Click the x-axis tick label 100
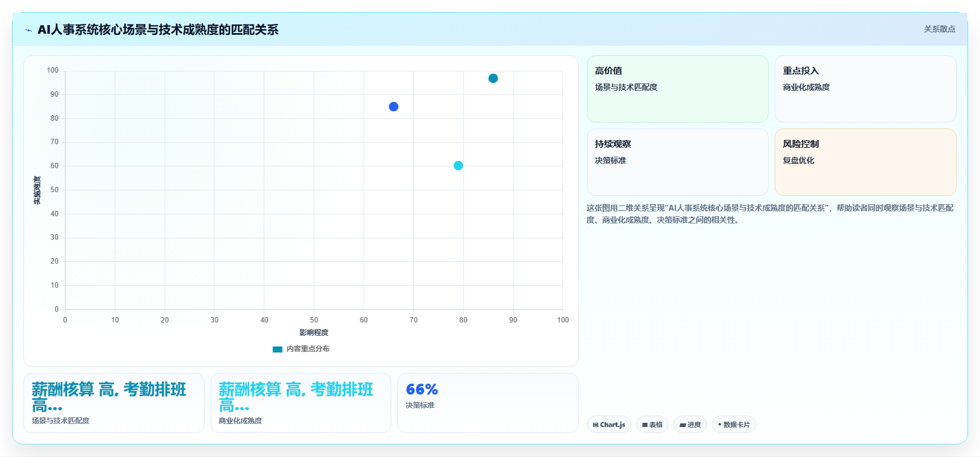This screenshot has width=980, height=457. [563, 320]
